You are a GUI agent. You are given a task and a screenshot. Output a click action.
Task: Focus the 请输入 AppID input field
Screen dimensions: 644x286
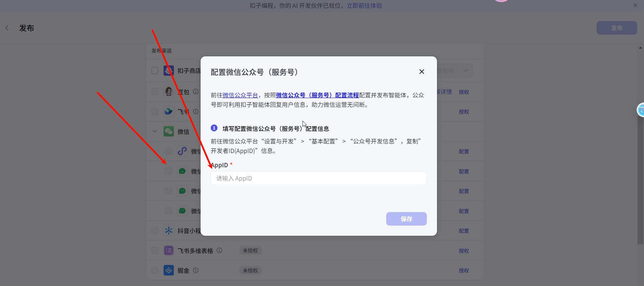pos(319,178)
